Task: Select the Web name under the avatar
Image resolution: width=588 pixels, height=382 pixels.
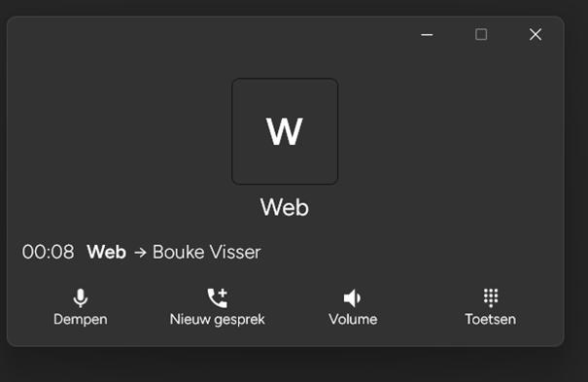Action: [x=285, y=207]
